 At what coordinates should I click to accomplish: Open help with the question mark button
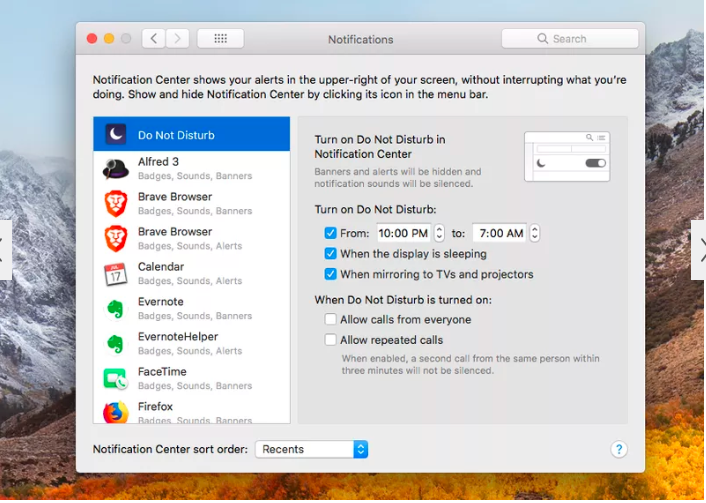click(x=619, y=449)
